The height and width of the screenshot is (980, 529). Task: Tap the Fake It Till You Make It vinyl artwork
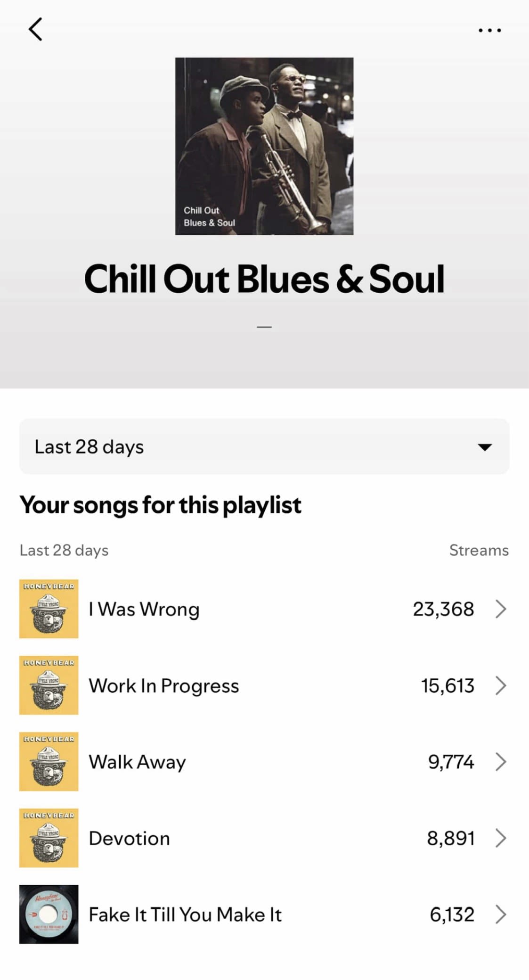[x=49, y=914]
